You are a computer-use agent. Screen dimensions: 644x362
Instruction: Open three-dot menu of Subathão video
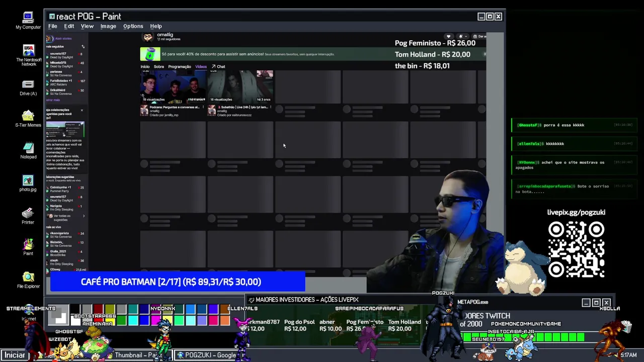pyautogui.click(x=270, y=107)
